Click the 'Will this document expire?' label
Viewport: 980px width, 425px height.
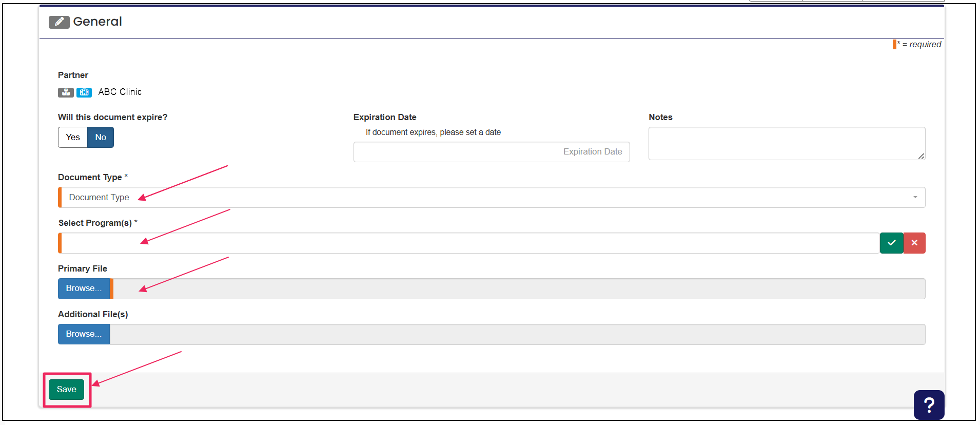(113, 117)
